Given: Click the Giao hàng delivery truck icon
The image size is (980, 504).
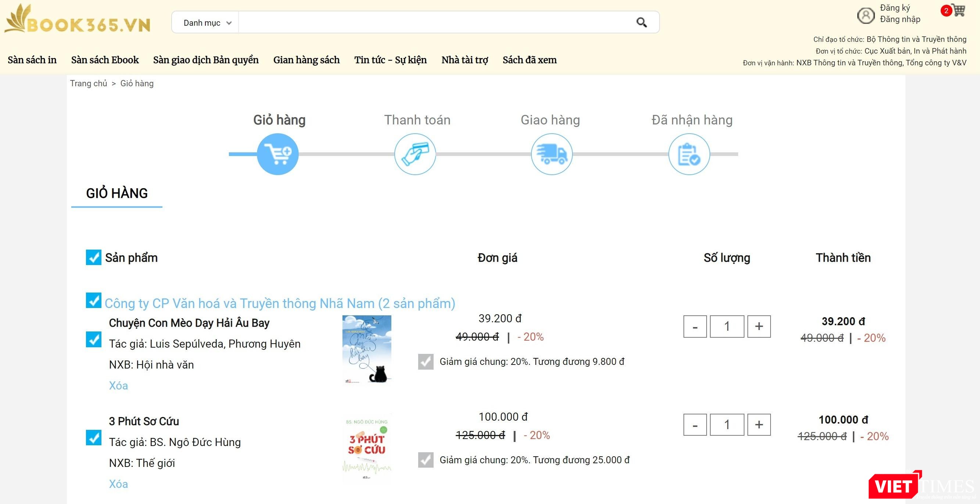Looking at the screenshot, I should point(552,154).
